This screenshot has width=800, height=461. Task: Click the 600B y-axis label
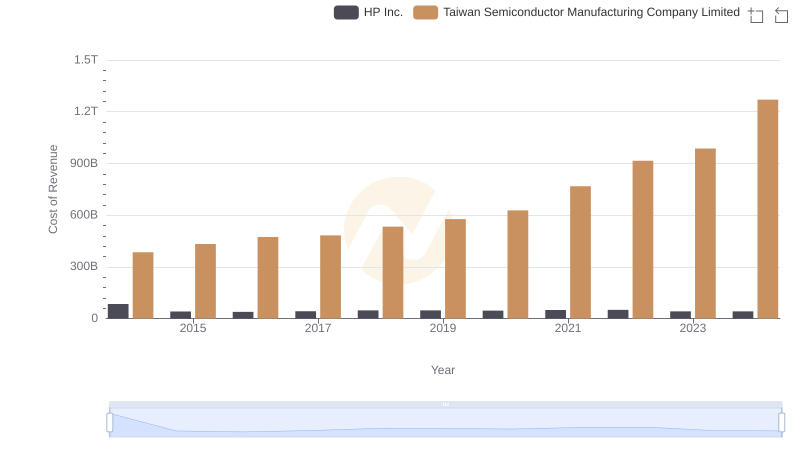coord(84,215)
